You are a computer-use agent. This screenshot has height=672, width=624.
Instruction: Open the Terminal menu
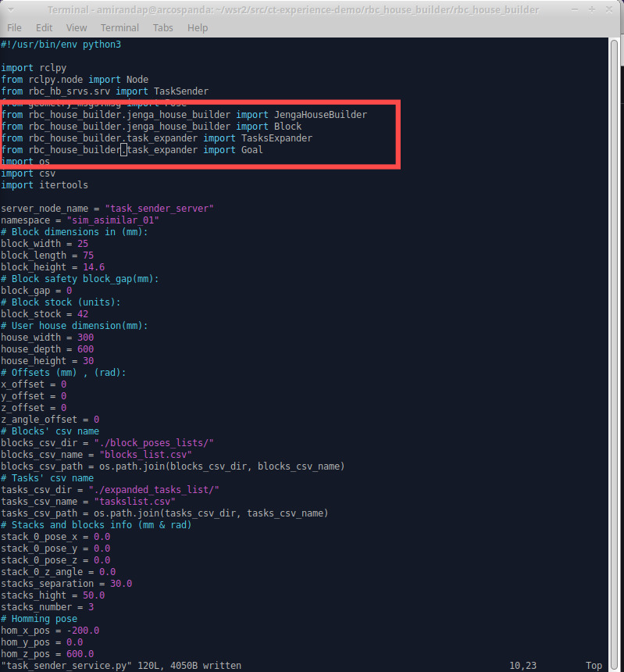point(119,27)
